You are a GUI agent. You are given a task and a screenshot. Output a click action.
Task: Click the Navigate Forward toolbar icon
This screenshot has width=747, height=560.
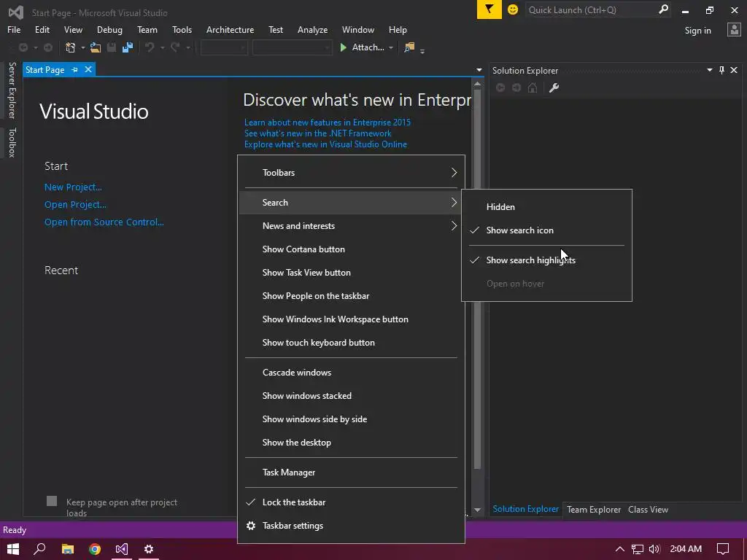[48, 47]
